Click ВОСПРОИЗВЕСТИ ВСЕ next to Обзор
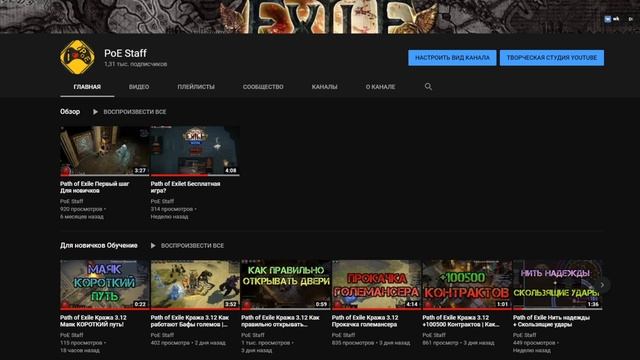The width and height of the screenshot is (640, 360). [x=135, y=112]
